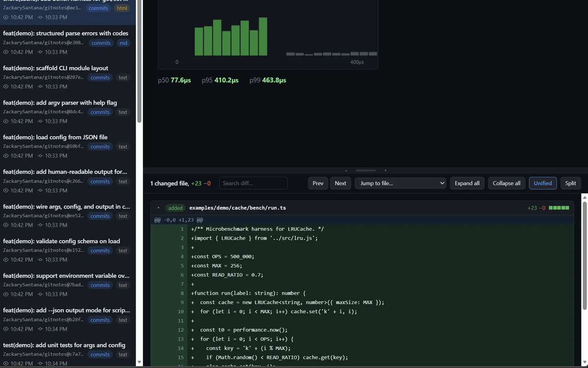This screenshot has width=588, height=368.
Task: Click text tag on load config row
Action: [x=123, y=147]
